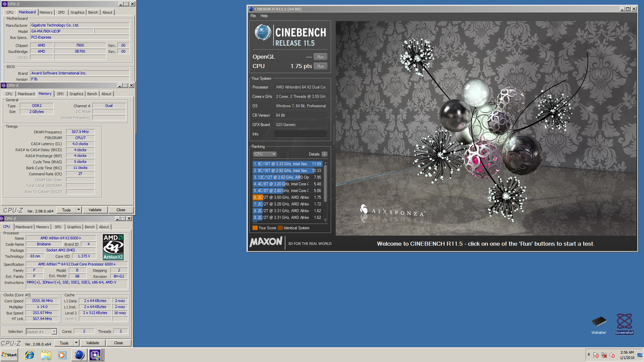Open About tab in top CPU-Z window

click(107, 12)
